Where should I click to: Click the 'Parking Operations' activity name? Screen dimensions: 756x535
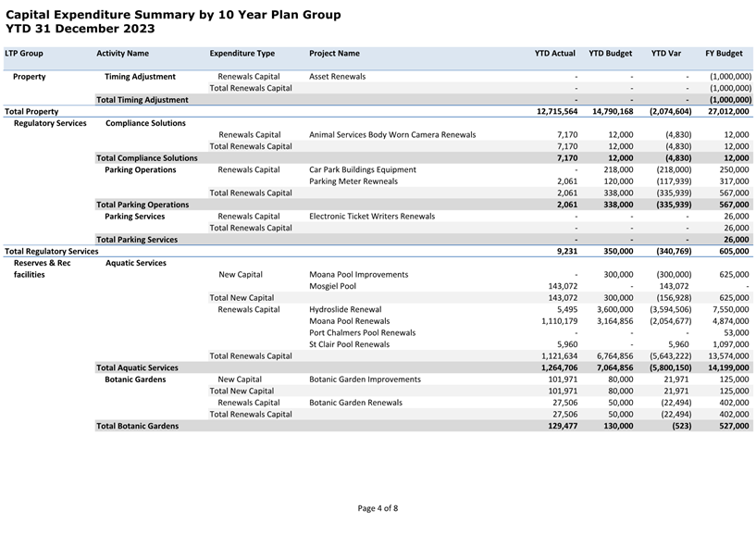point(141,169)
